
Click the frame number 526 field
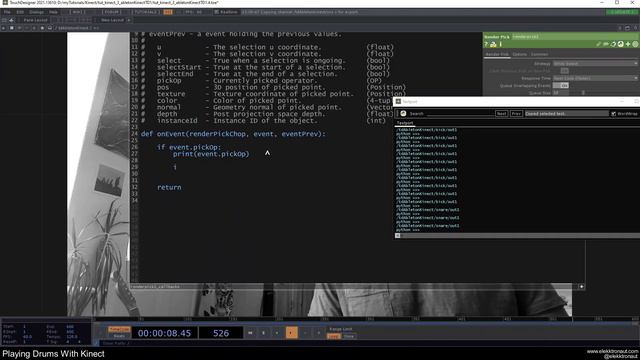coord(221,333)
